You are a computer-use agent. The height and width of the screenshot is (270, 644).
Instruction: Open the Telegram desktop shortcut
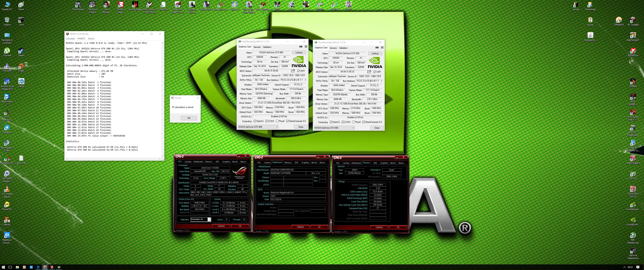point(7,129)
